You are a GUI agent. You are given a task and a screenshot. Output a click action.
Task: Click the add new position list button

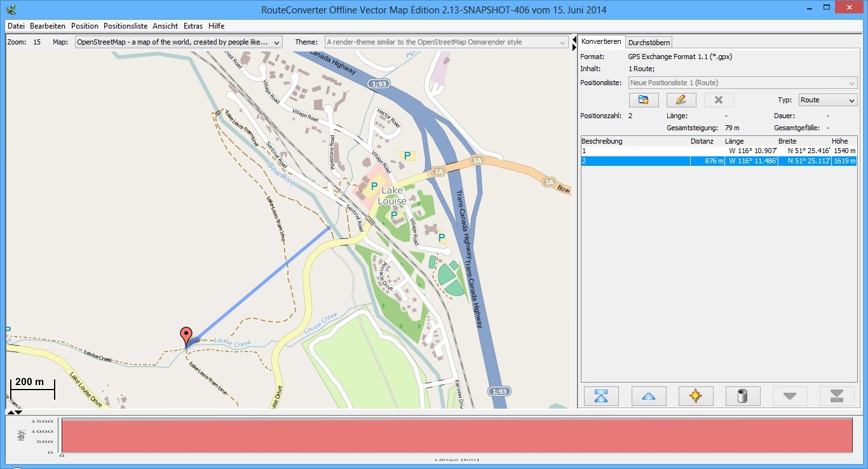pos(643,100)
